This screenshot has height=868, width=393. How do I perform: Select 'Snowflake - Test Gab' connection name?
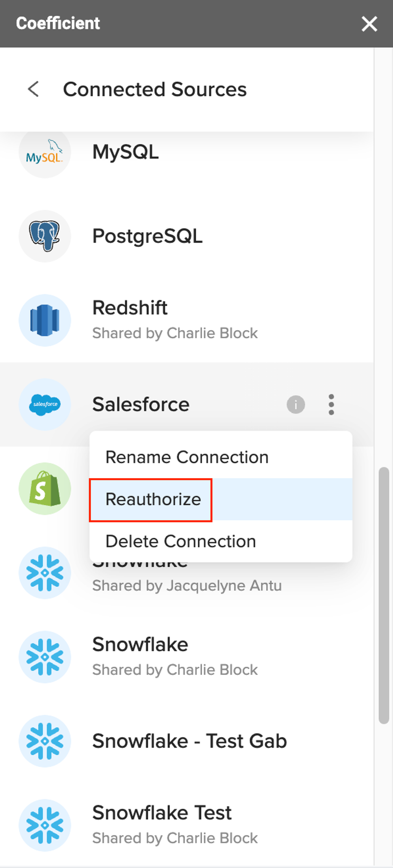point(190,741)
